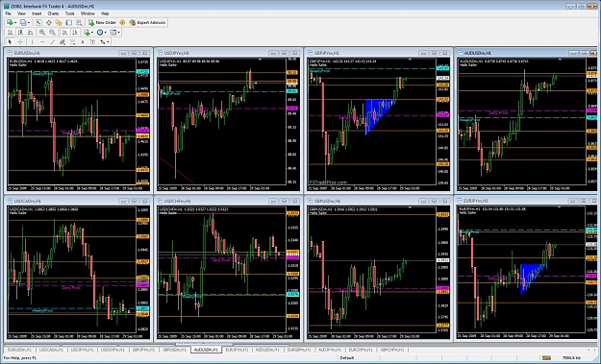The height and width of the screenshot is (364, 601).
Task: Select the Fibonacci retracement tool
Action: (x=72, y=42)
